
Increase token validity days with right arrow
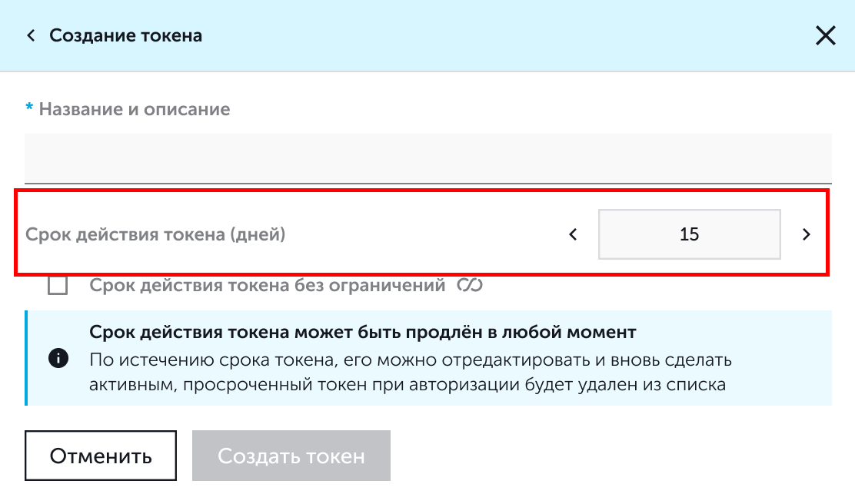(807, 234)
